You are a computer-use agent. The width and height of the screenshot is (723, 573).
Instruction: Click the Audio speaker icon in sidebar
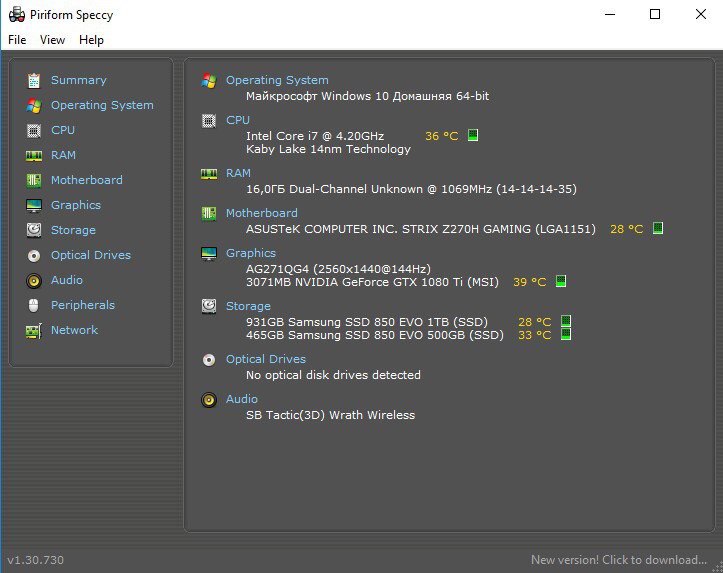34,280
